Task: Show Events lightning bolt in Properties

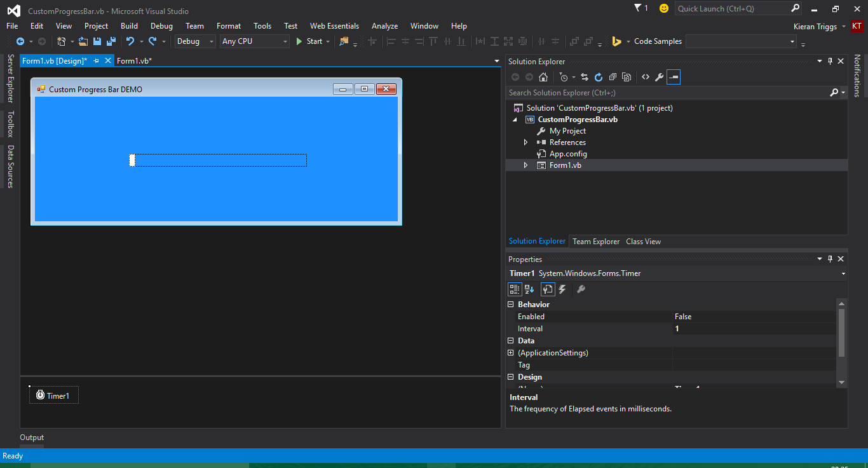Action: pyautogui.click(x=562, y=289)
